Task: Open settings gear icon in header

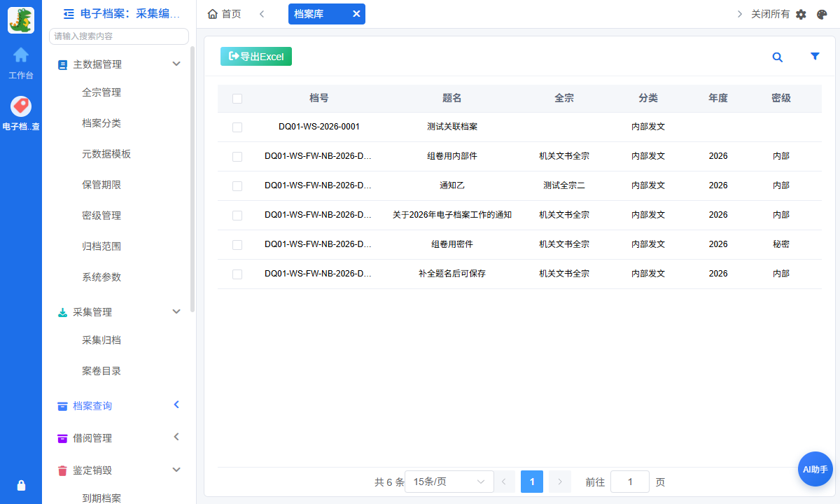Action: (801, 14)
